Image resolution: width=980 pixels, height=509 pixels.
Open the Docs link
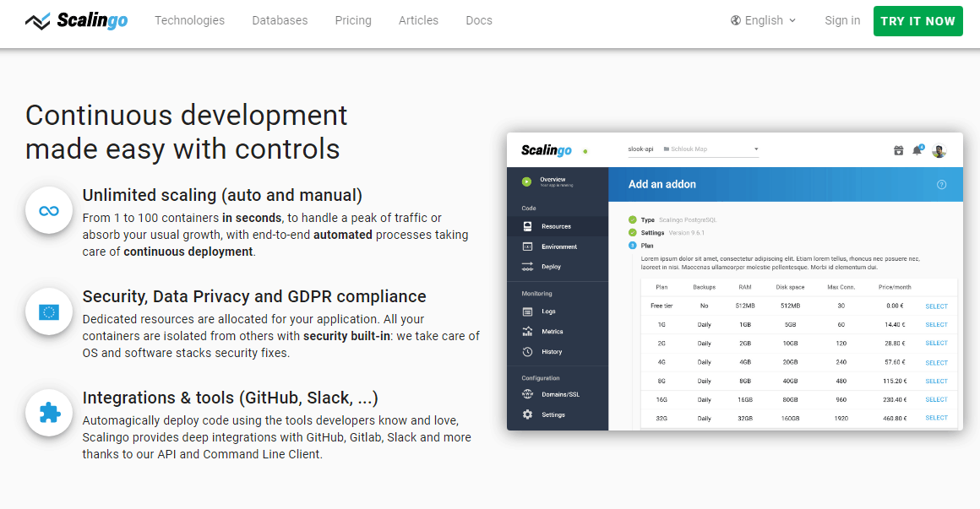479,20
